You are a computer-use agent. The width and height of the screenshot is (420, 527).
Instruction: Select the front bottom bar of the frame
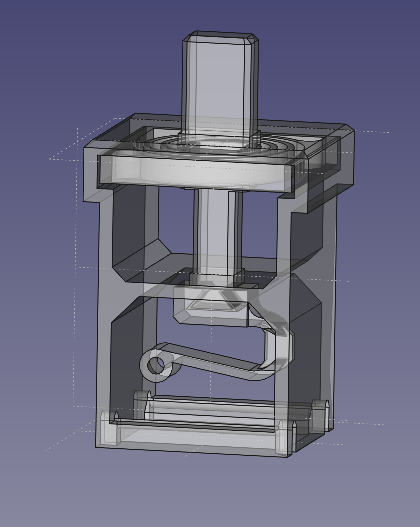click(195, 440)
